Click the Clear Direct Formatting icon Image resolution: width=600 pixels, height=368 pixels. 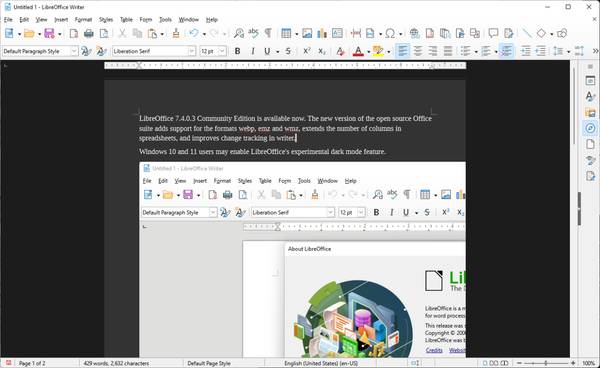(340, 51)
